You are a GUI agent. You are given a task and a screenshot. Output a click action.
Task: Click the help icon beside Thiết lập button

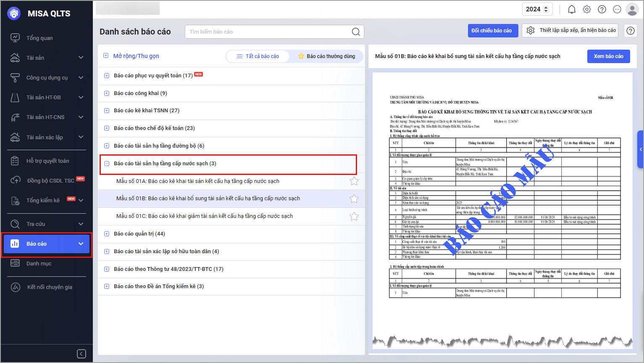click(631, 31)
